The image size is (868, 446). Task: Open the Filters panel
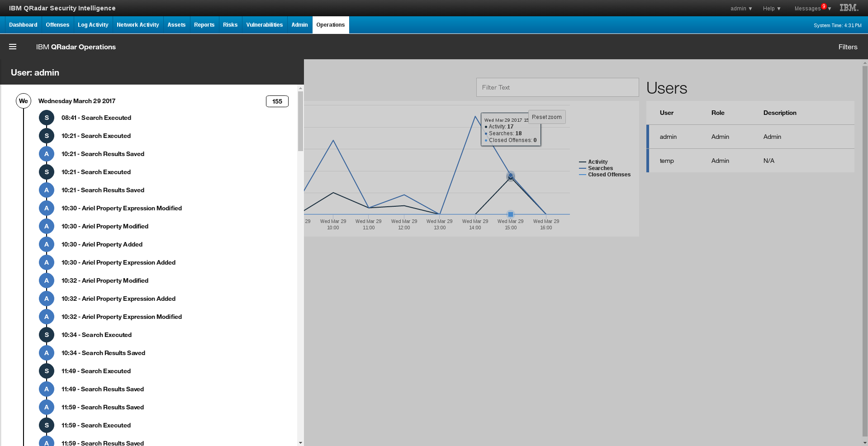[848, 47]
